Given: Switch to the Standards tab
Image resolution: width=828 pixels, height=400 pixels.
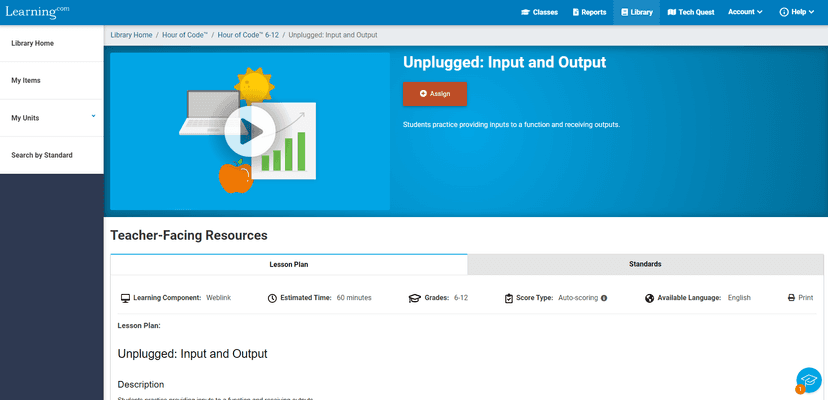Looking at the screenshot, I should point(645,264).
